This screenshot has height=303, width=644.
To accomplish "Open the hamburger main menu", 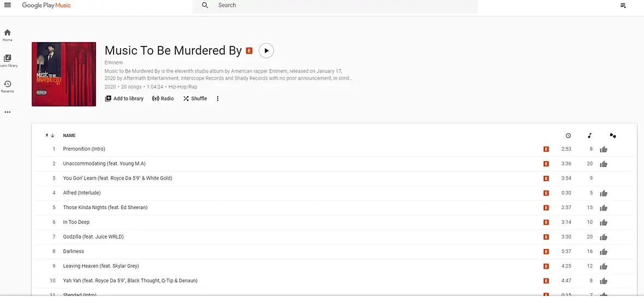I will (8, 5).
